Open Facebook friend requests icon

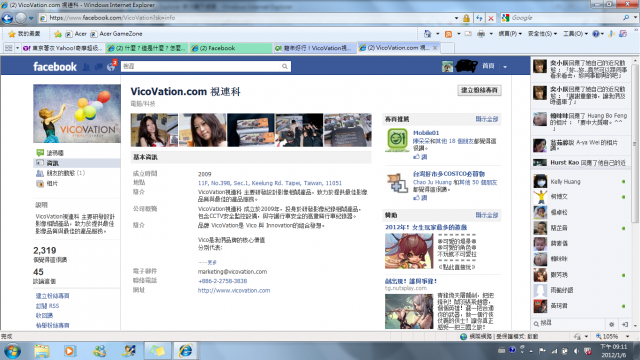point(87,67)
